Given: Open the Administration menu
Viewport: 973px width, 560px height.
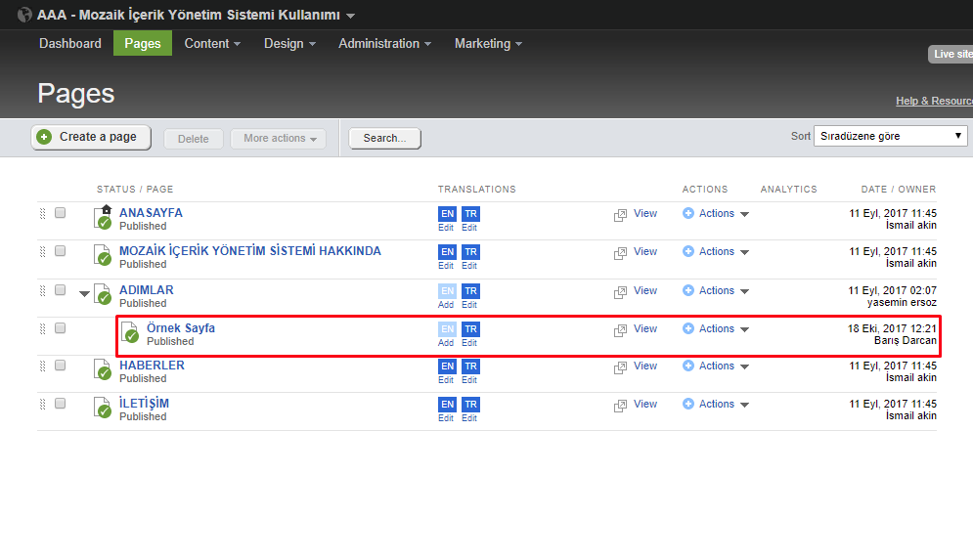Looking at the screenshot, I should point(384,43).
